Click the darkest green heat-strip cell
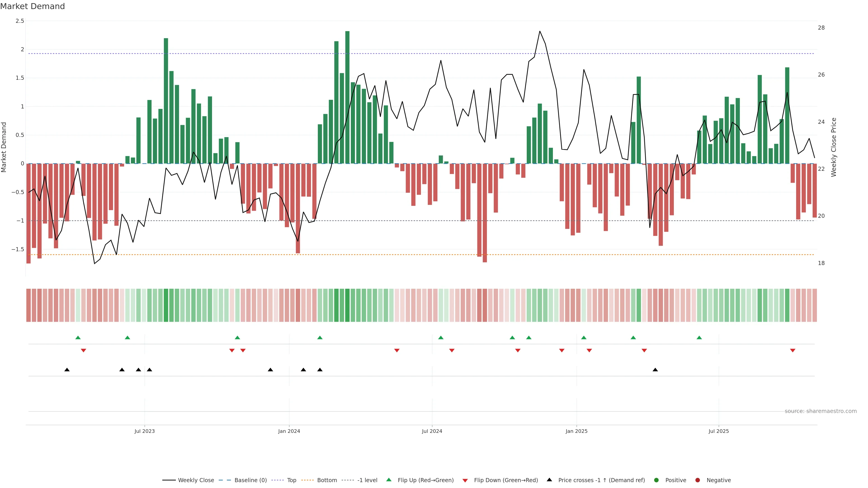This screenshot has width=868, height=488. click(x=347, y=305)
